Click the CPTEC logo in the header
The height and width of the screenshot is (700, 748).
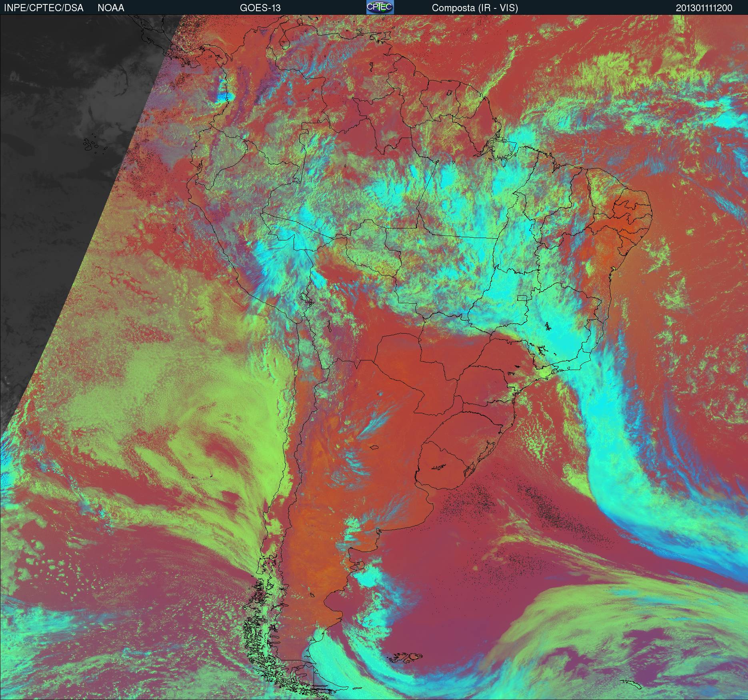380,7
